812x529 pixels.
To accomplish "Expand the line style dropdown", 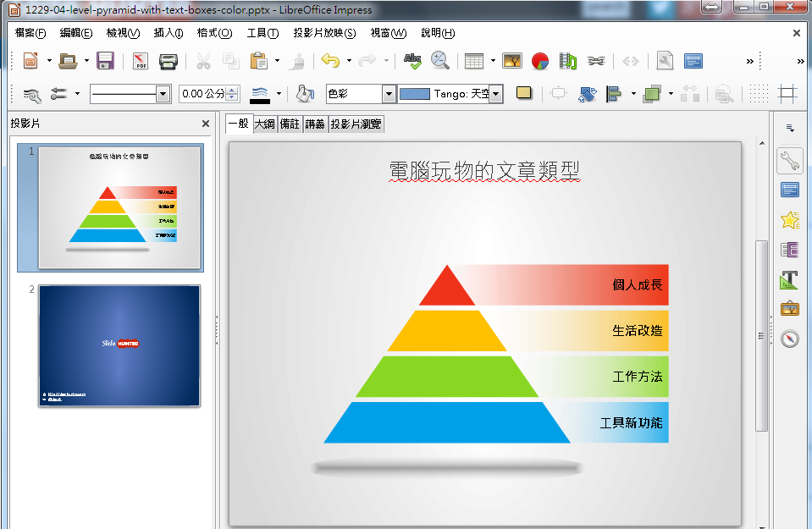I will click(x=163, y=94).
